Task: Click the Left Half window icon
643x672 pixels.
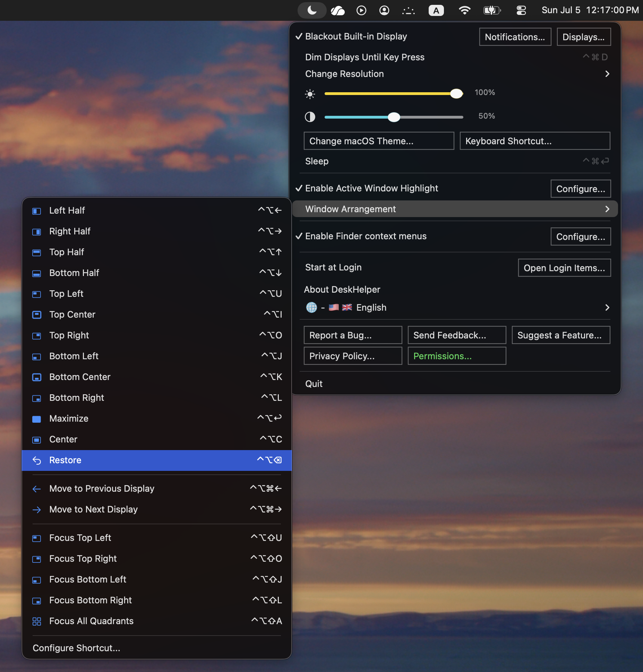Action: (x=36, y=211)
